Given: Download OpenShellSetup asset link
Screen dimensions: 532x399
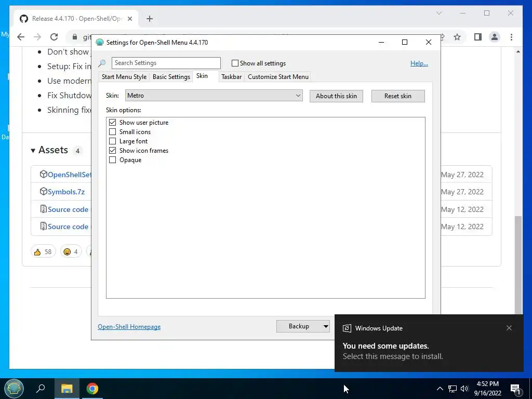Looking at the screenshot, I should pyautogui.click(x=70, y=175).
